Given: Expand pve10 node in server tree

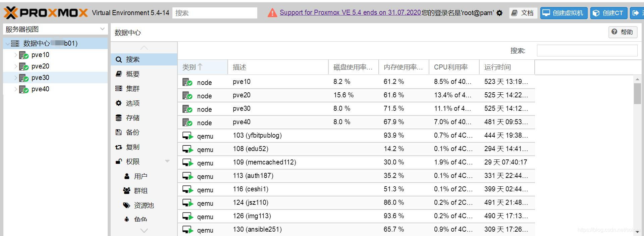Looking at the screenshot, I should pyautogui.click(x=15, y=55).
